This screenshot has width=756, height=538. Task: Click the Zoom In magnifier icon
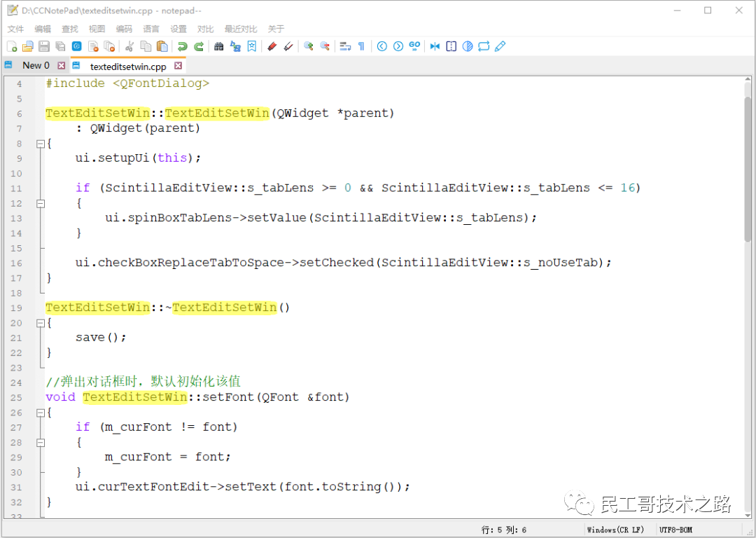(309, 46)
